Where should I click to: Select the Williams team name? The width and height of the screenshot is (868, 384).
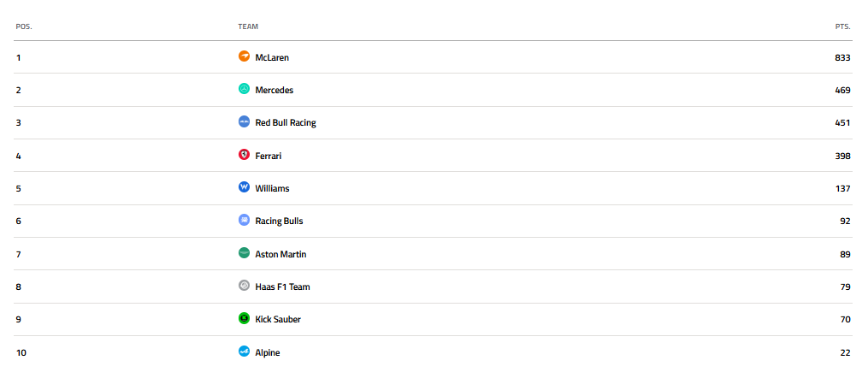click(x=272, y=188)
